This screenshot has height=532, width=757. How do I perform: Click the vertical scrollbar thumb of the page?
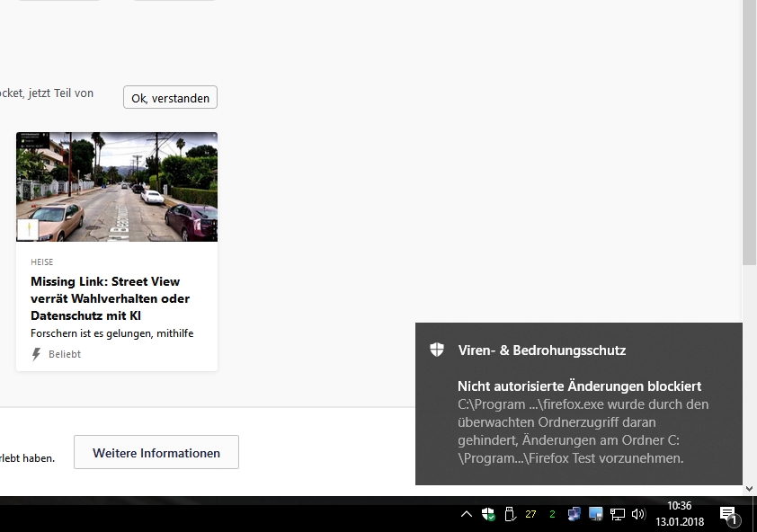[749, 132]
